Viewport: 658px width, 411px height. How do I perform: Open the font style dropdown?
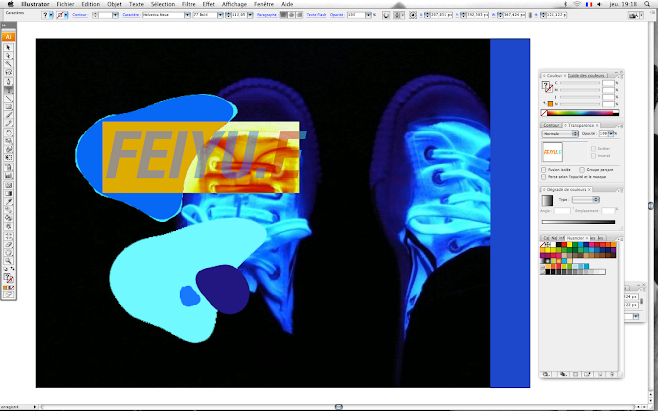click(220, 15)
